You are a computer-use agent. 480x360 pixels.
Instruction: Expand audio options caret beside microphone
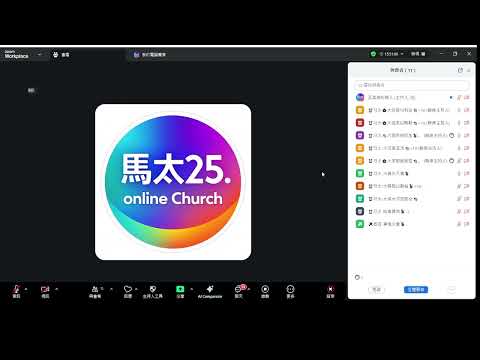point(26,289)
